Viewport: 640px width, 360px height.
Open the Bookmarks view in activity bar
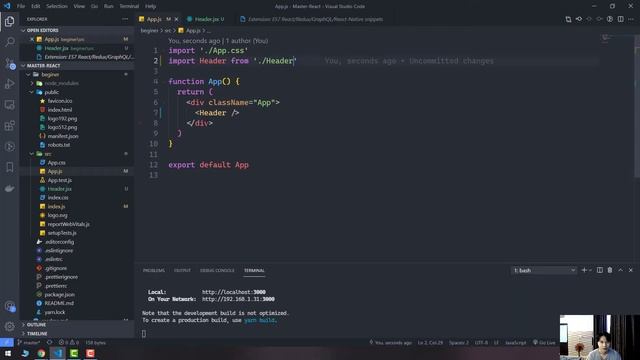(x=9, y=167)
